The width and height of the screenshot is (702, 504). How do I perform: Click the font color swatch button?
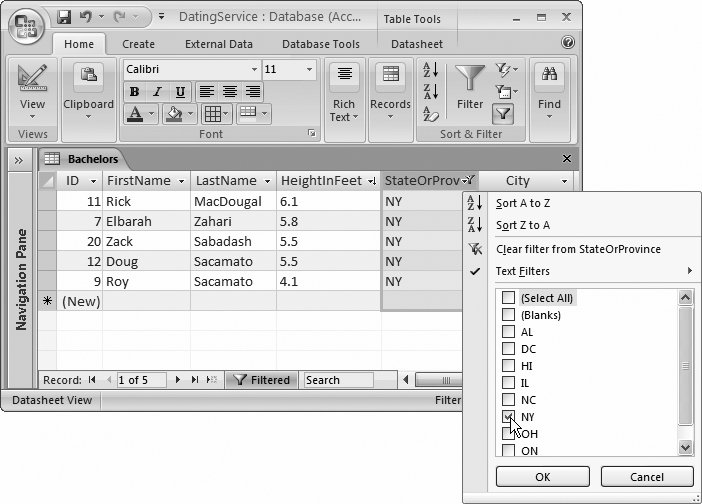point(136,114)
